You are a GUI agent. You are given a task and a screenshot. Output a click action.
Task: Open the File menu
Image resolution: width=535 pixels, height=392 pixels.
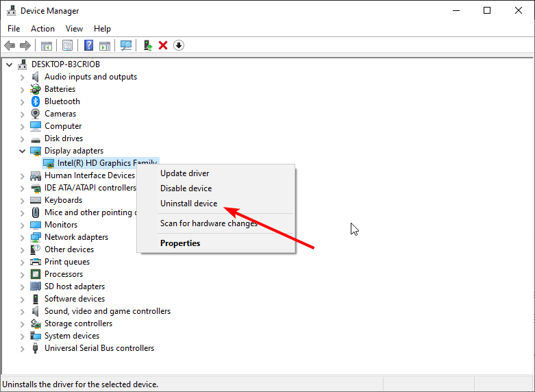click(x=14, y=29)
